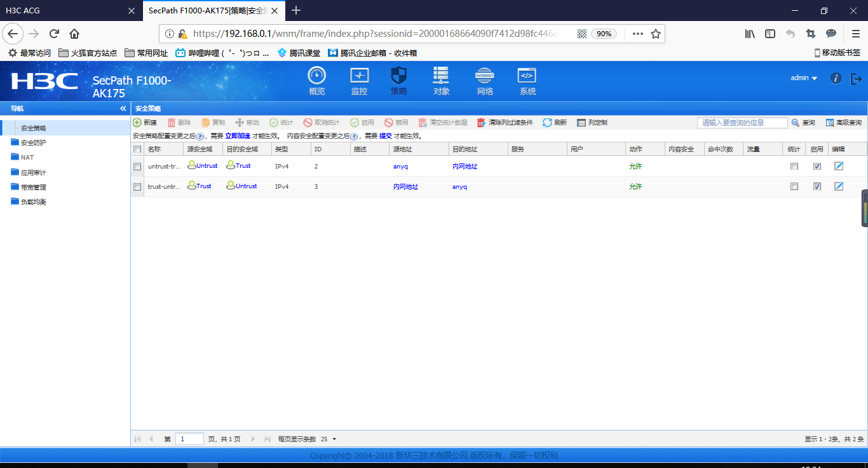Open the 概览 overview dashboard icon
Viewport: 868px width, 468px height.
(x=316, y=76)
